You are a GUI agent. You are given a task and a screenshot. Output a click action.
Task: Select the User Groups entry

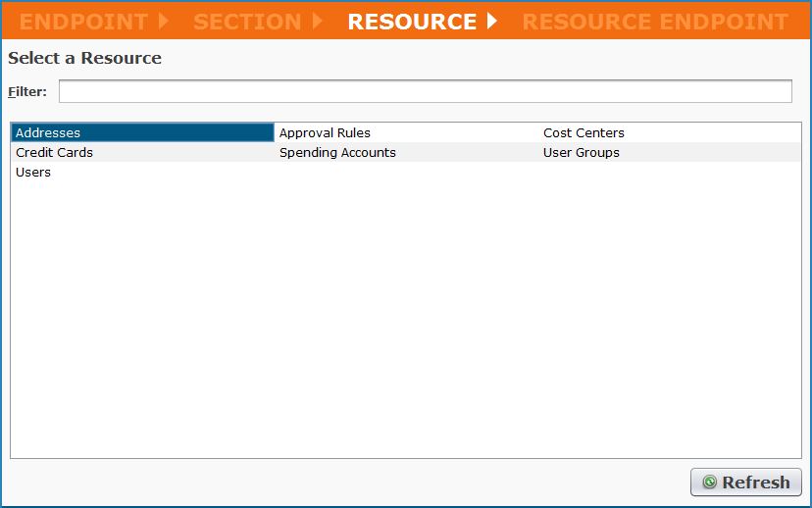point(581,153)
